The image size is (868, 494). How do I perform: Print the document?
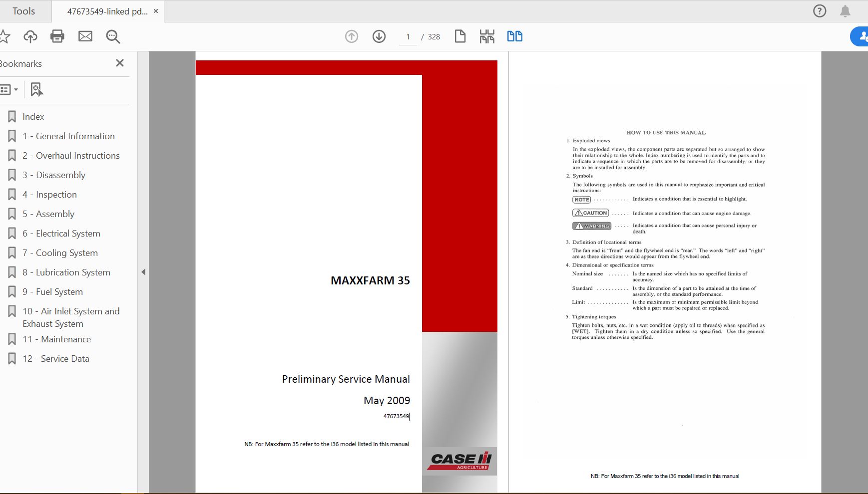[57, 36]
